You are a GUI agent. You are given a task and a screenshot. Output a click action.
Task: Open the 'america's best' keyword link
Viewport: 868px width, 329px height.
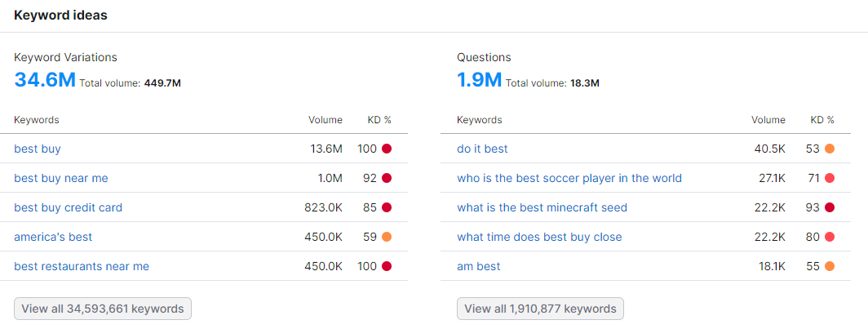click(x=53, y=237)
